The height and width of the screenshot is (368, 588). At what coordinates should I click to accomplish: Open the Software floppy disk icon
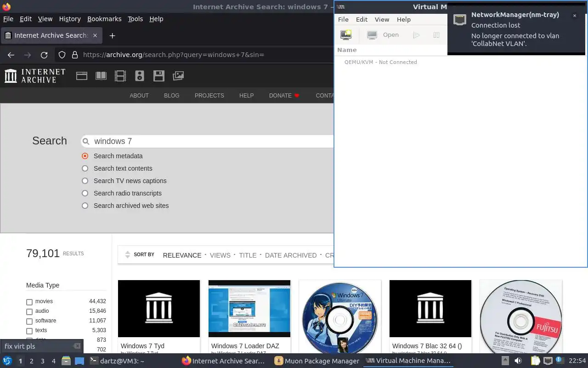click(159, 76)
